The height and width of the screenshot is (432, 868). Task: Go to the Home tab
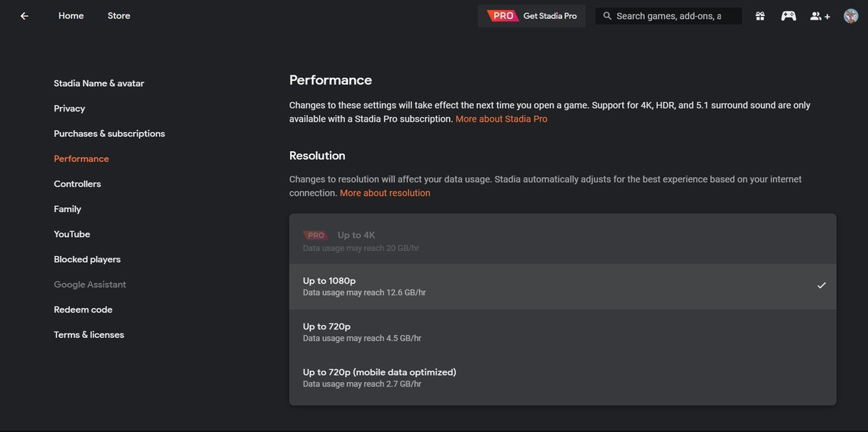click(x=71, y=16)
